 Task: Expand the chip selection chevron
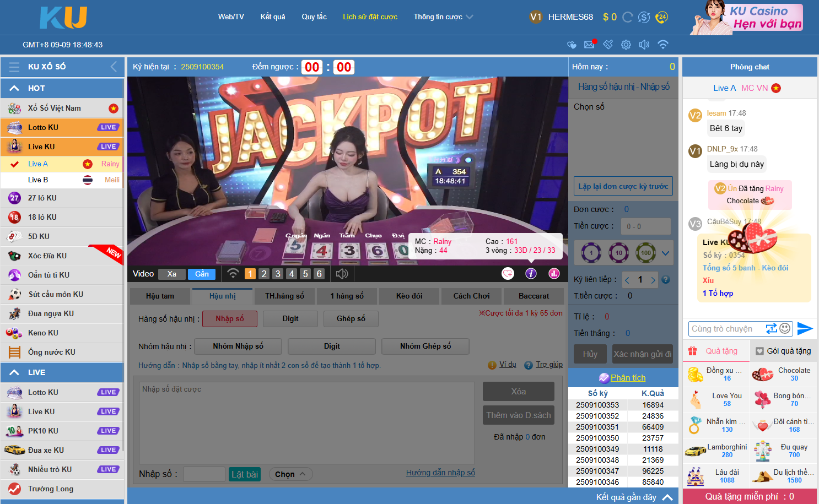(x=665, y=253)
